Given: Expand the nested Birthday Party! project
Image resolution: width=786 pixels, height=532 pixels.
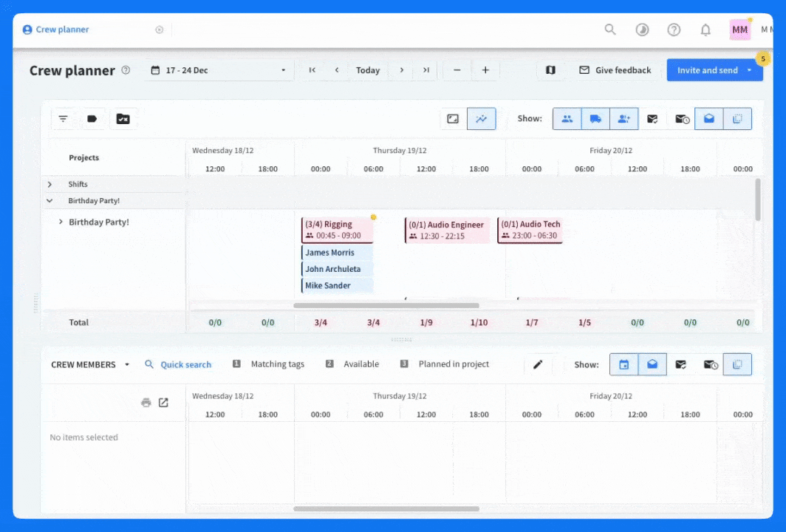Looking at the screenshot, I should click(x=61, y=222).
